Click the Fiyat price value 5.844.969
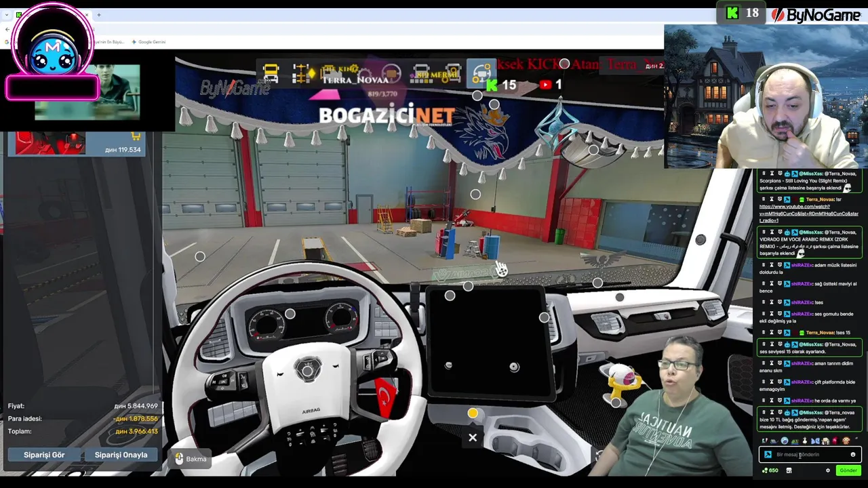The width and height of the screenshot is (868, 488). [x=136, y=406]
